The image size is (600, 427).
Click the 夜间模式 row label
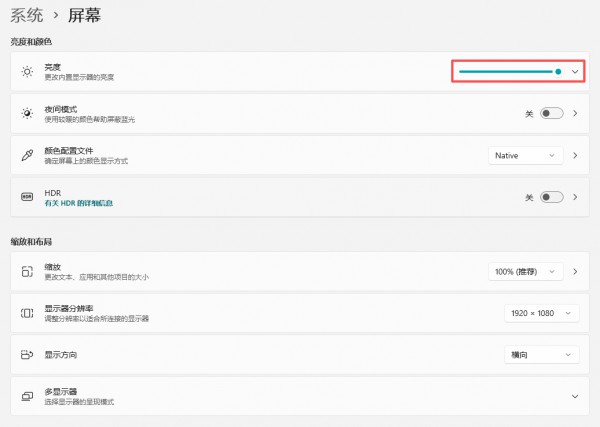point(60,109)
